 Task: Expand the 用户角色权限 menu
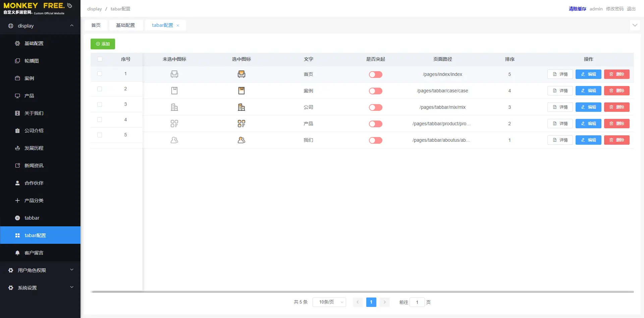(40, 270)
